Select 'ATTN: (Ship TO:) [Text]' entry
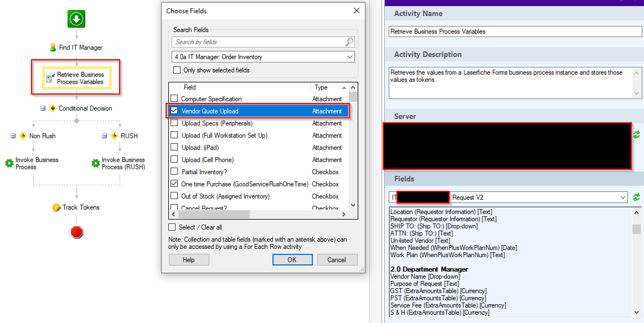 [421, 233]
